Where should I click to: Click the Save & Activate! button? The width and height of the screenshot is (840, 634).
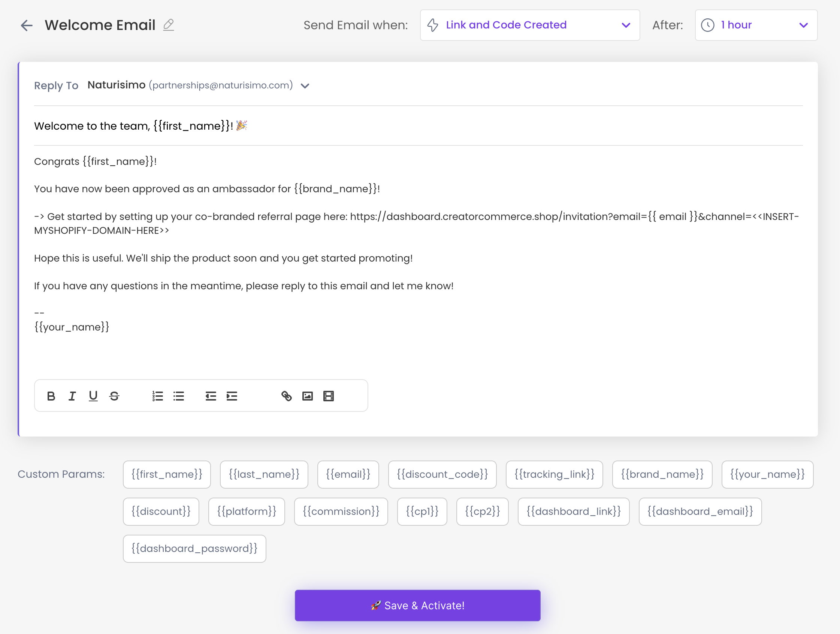click(x=418, y=606)
